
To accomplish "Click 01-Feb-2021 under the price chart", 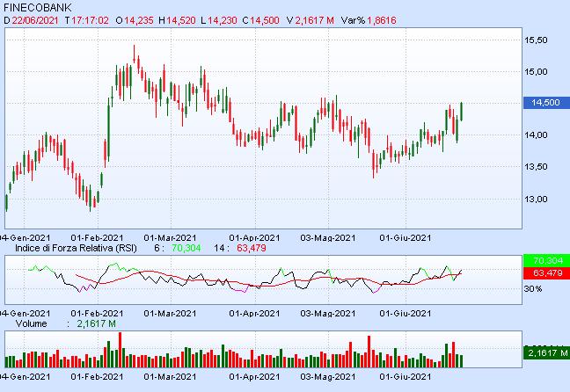I will tap(97, 238).
